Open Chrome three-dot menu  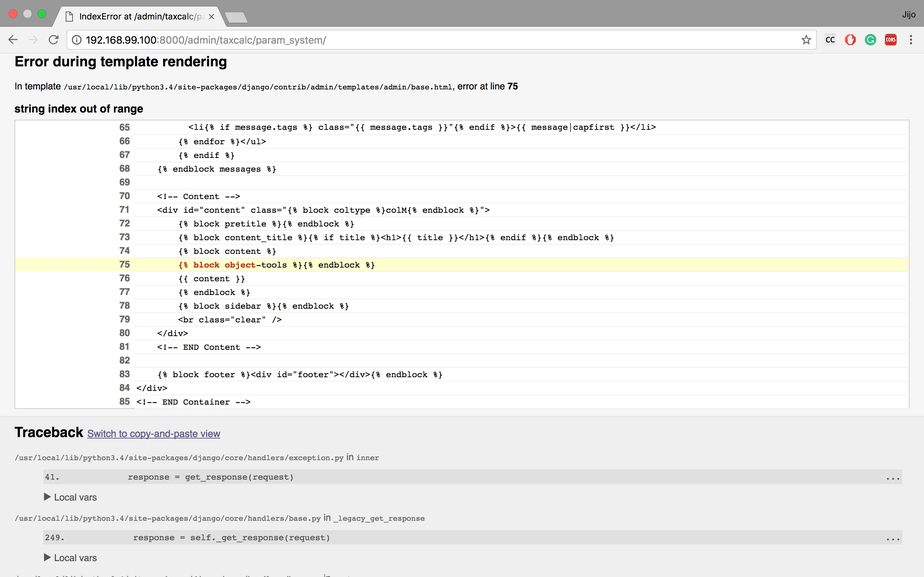(911, 40)
